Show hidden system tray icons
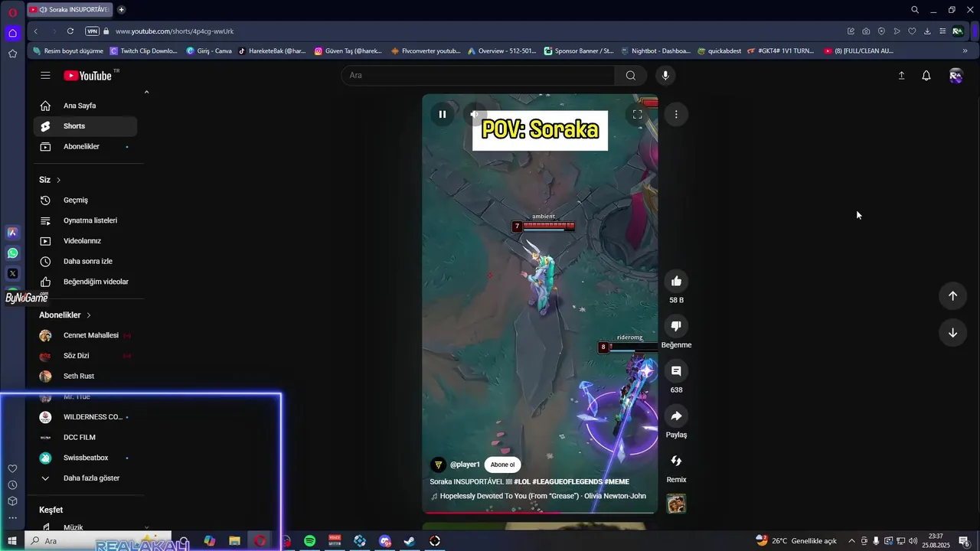The image size is (980, 551). point(851,541)
